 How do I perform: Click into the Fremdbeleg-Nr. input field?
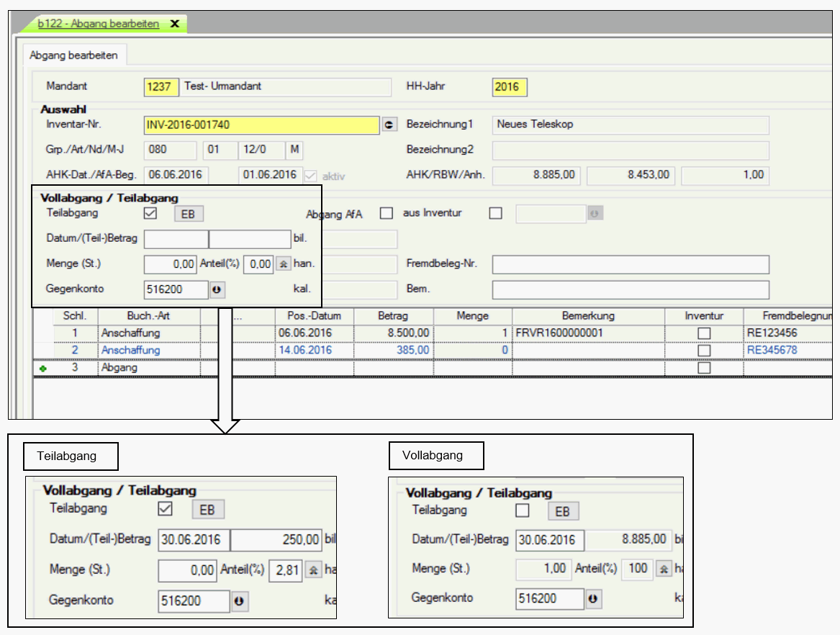point(631,264)
